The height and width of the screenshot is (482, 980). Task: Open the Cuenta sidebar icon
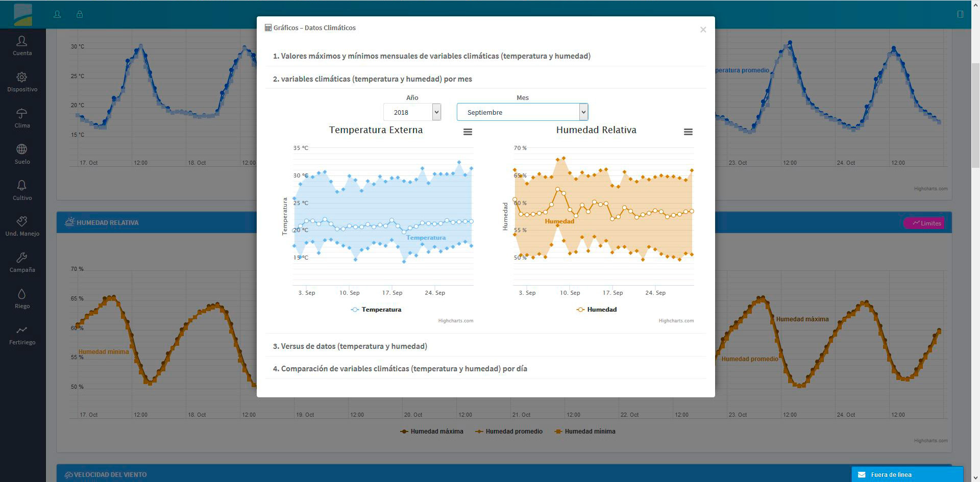(22, 41)
